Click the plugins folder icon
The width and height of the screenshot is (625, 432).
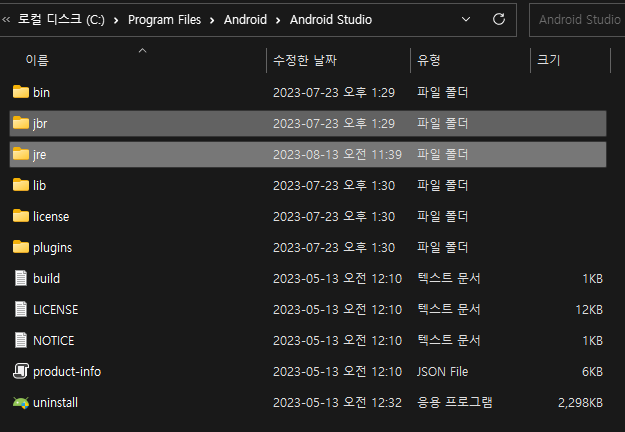point(21,247)
